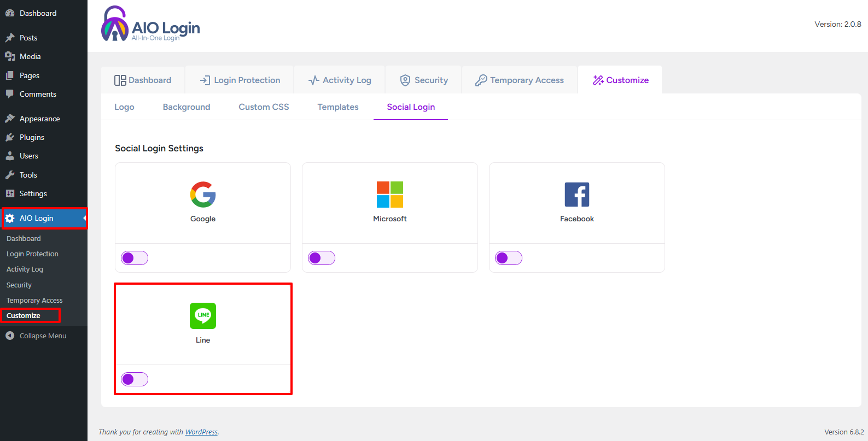Switch to the Security tab
Viewport: 868px width, 441px height.
pos(424,80)
